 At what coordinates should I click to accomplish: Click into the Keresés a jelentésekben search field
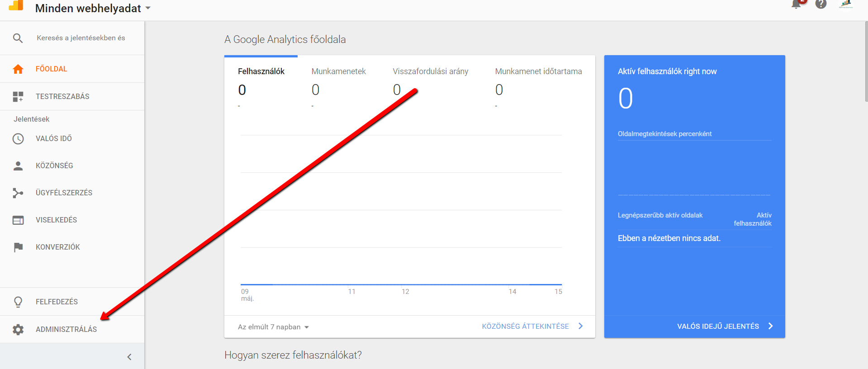[81, 38]
